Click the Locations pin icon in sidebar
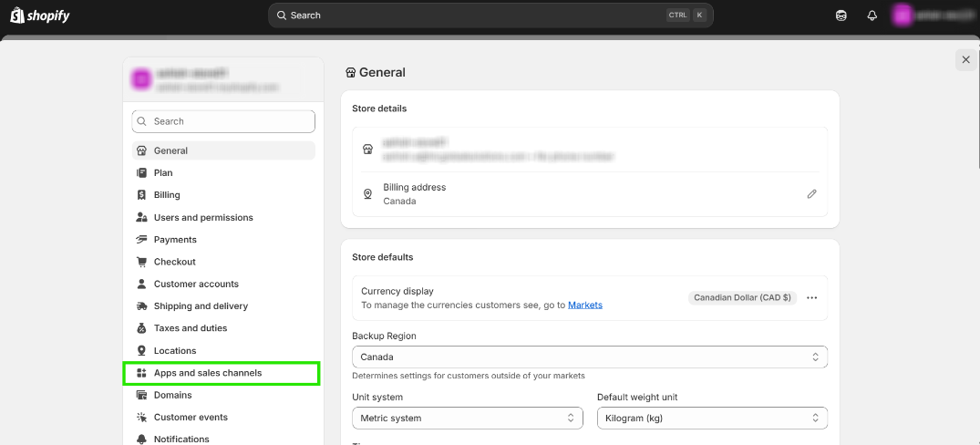 (x=141, y=351)
